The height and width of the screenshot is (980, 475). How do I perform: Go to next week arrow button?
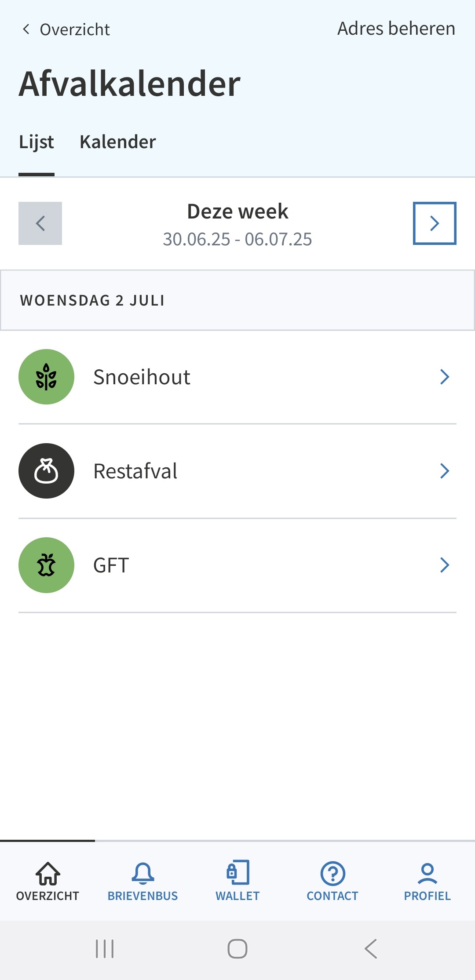tap(435, 223)
